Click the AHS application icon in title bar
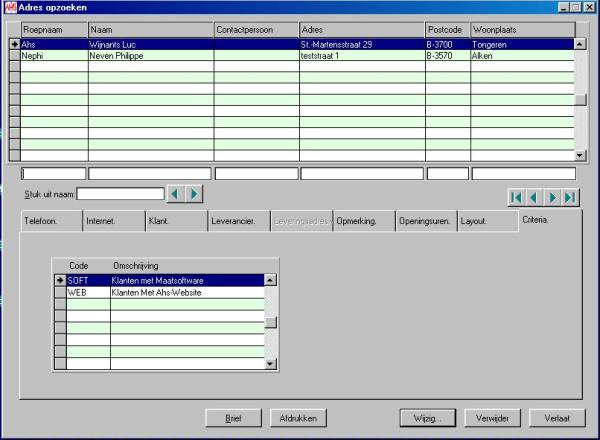Viewport: 600px width, 440px height. pyautogui.click(x=11, y=7)
